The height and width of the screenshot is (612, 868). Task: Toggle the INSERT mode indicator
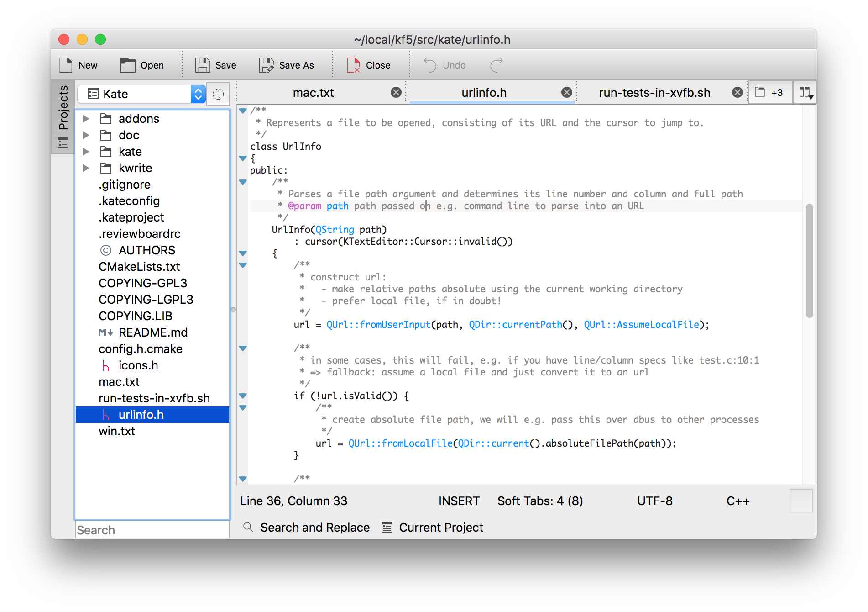pyautogui.click(x=459, y=501)
